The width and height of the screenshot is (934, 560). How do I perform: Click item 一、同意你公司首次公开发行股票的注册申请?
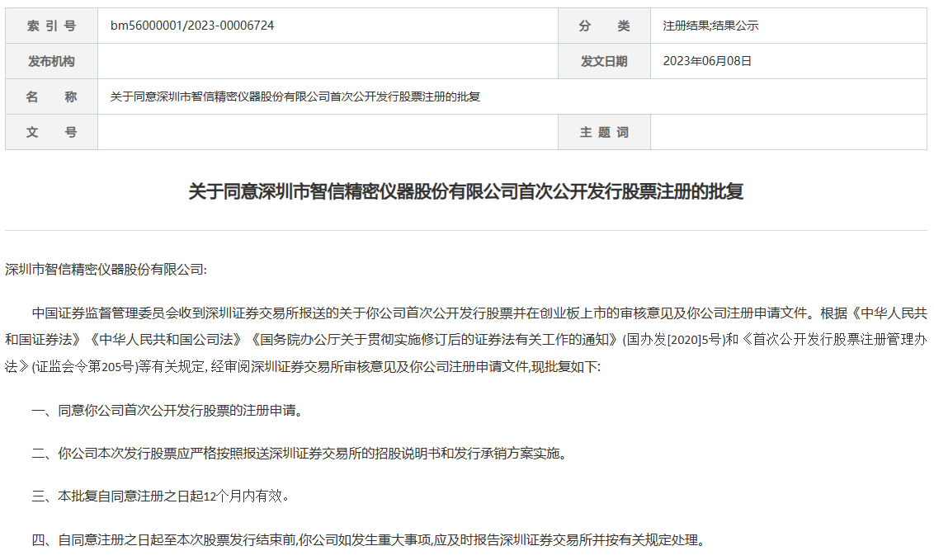168,411
